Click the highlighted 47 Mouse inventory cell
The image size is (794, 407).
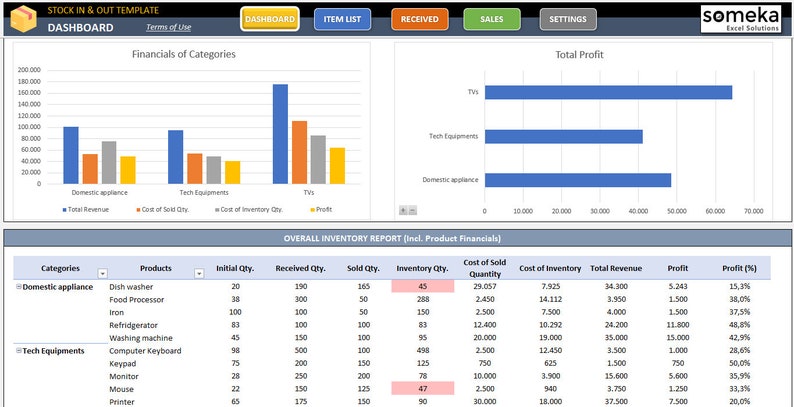423,389
